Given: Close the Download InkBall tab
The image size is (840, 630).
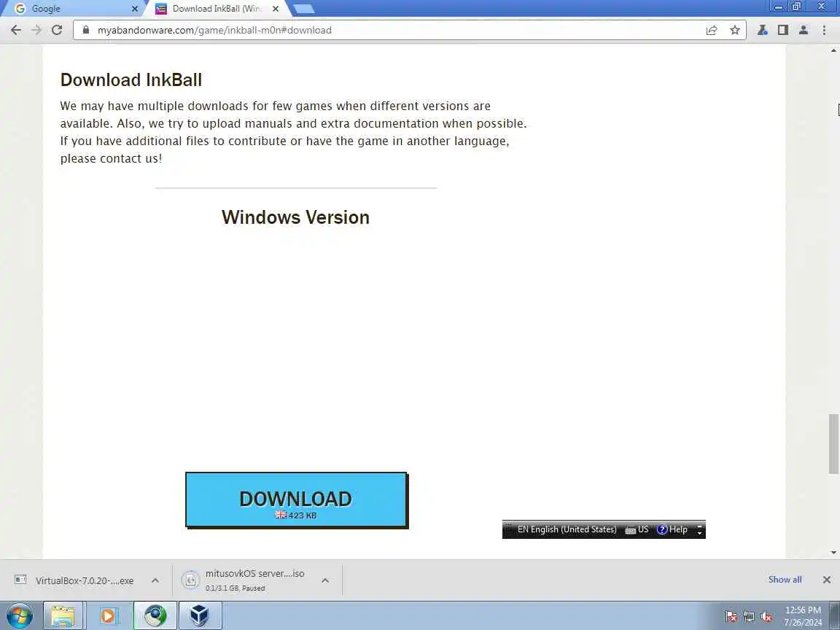Looking at the screenshot, I should (x=276, y=9).
